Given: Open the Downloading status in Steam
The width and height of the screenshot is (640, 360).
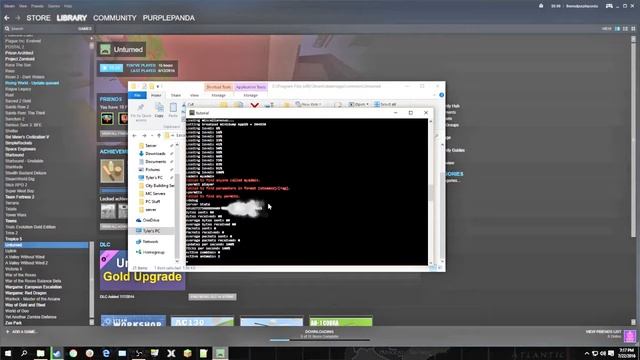Looking at the screenshot, I should [x=320, y=334].
